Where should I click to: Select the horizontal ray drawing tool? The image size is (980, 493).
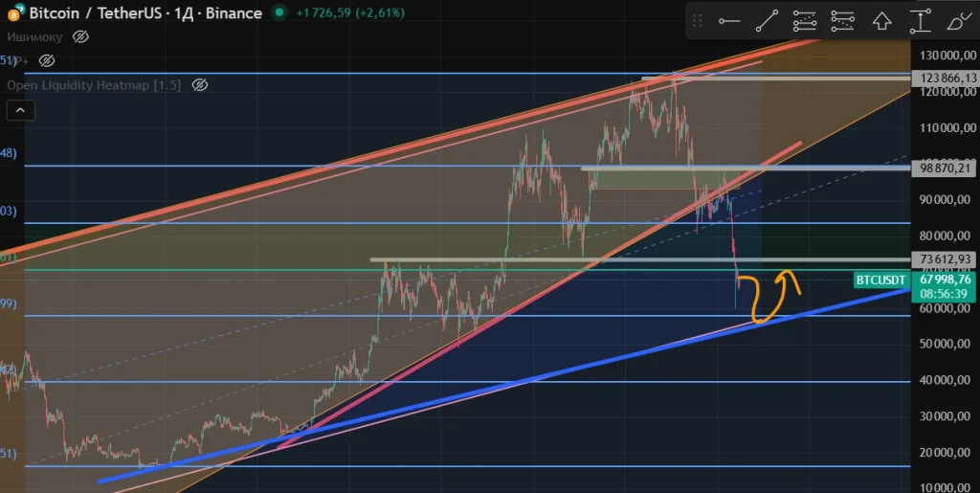click(728, 21)
